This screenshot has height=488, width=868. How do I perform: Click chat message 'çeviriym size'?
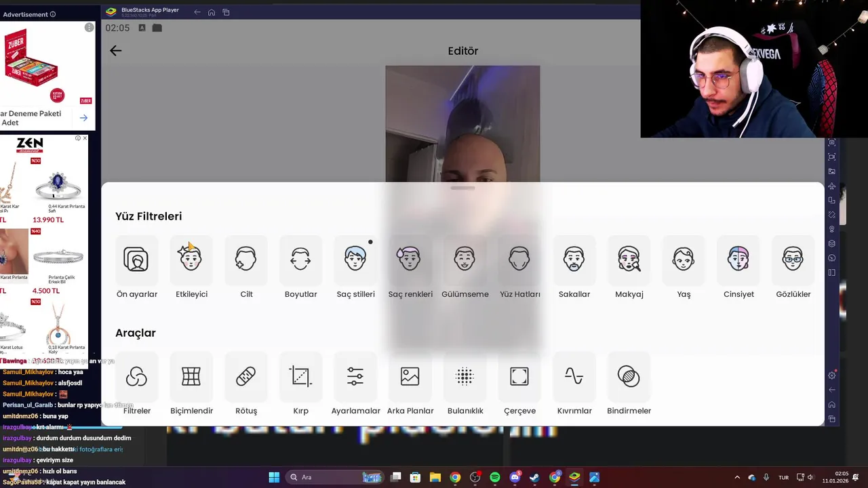[55, 460]
